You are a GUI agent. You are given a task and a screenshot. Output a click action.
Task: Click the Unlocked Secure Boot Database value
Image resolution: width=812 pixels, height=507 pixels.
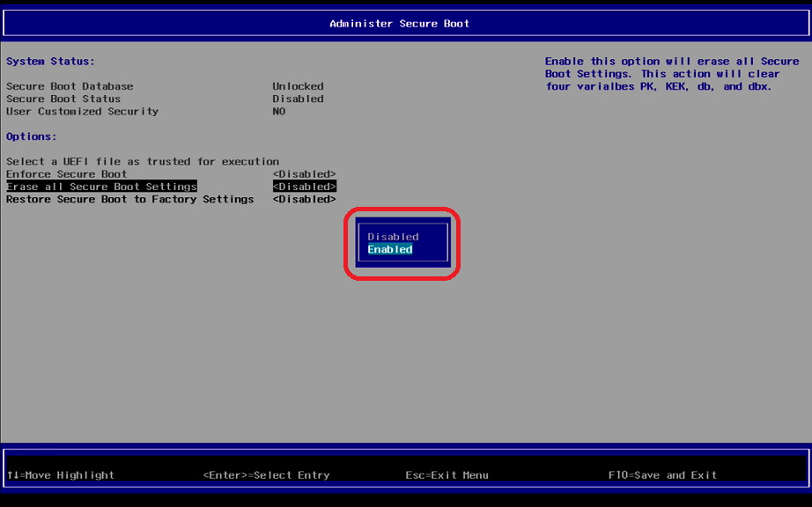tap(298, 86)
